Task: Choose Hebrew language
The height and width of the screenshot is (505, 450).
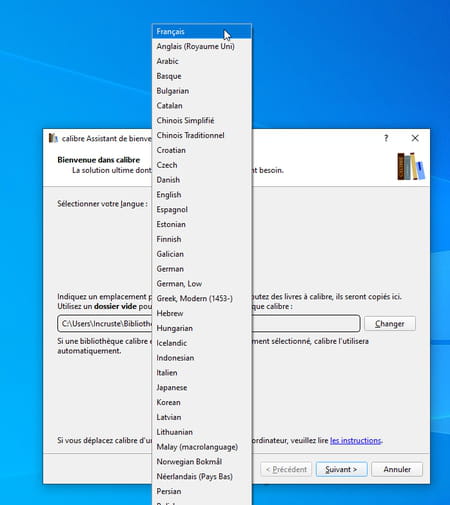Action: [x=202, y=313]
